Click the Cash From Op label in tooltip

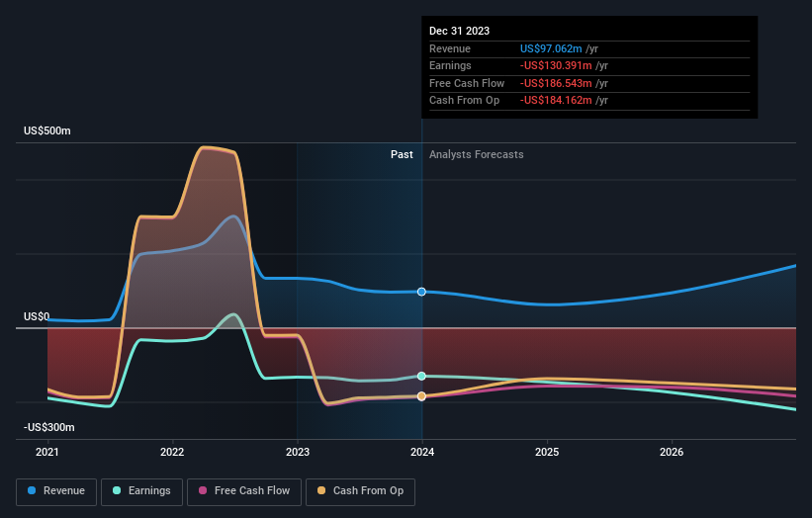pyautogui.click(x=465, y=101)
